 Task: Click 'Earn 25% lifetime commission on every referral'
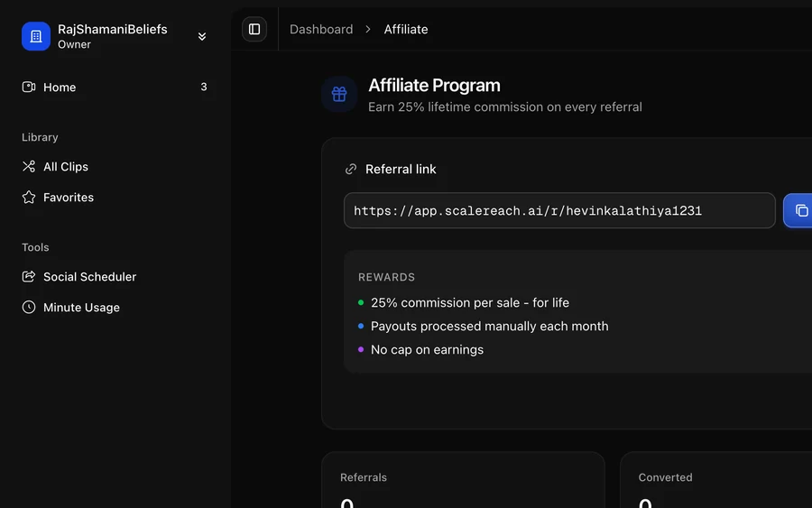click(505, 107)
